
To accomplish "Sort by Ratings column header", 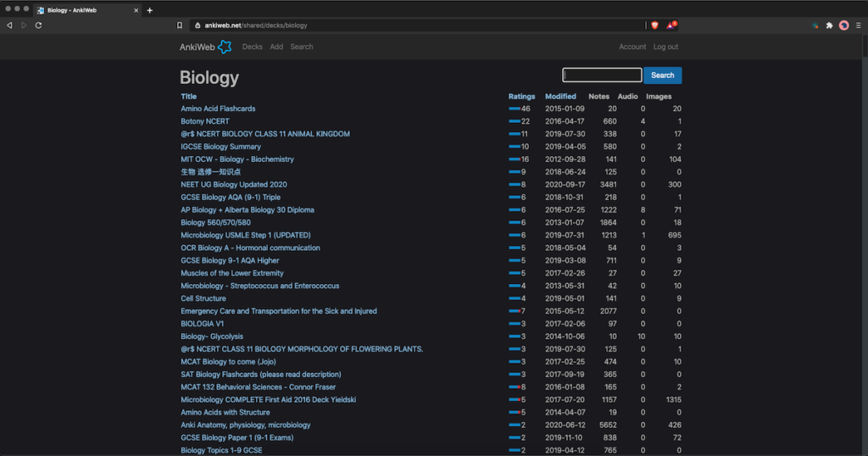I will tap(521, 97).
